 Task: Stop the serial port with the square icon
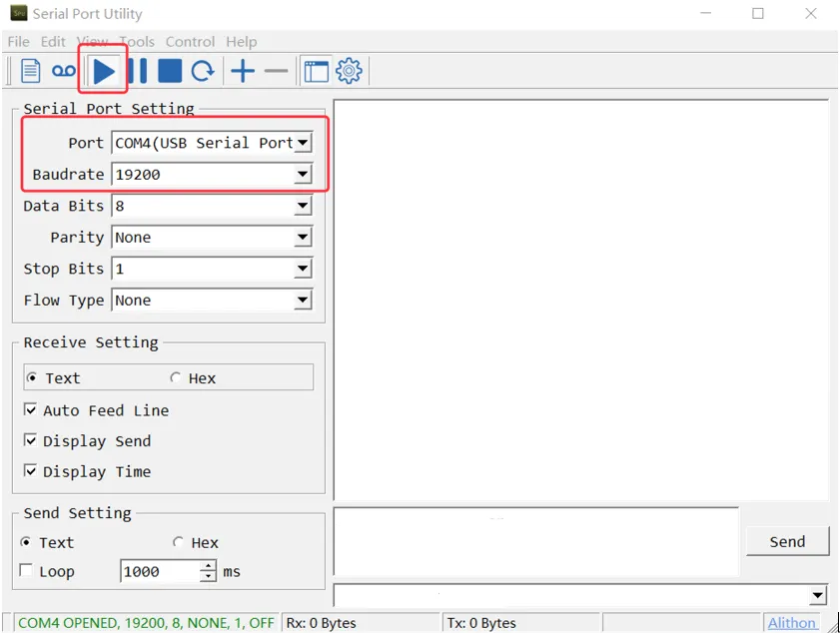tap(170, 71)
